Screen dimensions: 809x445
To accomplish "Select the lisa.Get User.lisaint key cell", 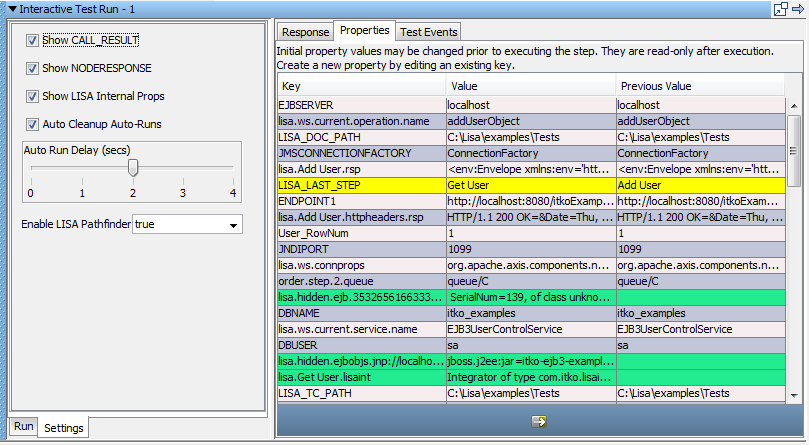I will [362, 377].
